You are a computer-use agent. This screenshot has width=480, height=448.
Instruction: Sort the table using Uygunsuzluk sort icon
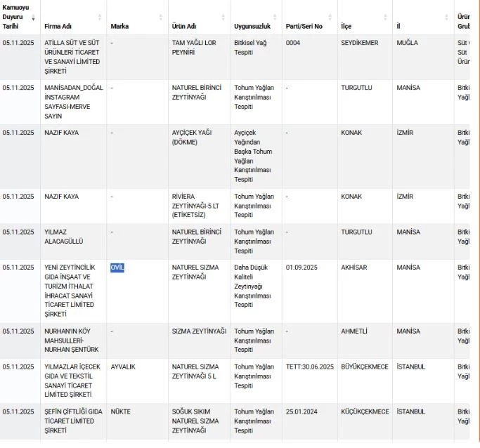(274, 18)
